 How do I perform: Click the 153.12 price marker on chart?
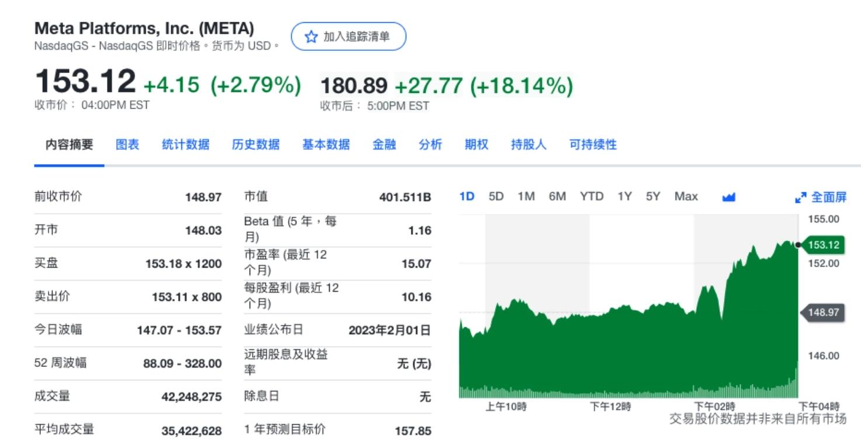click(x=822, y=245)
